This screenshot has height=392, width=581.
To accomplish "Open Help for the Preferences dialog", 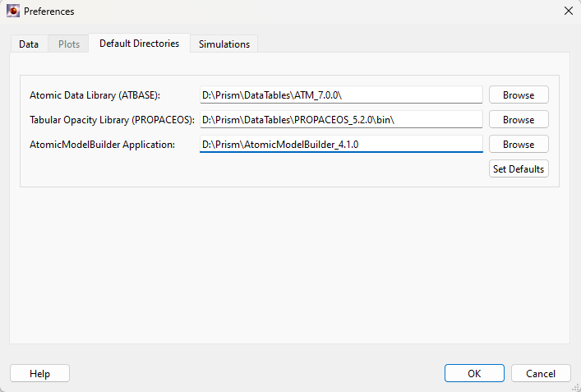I will 39,373.
